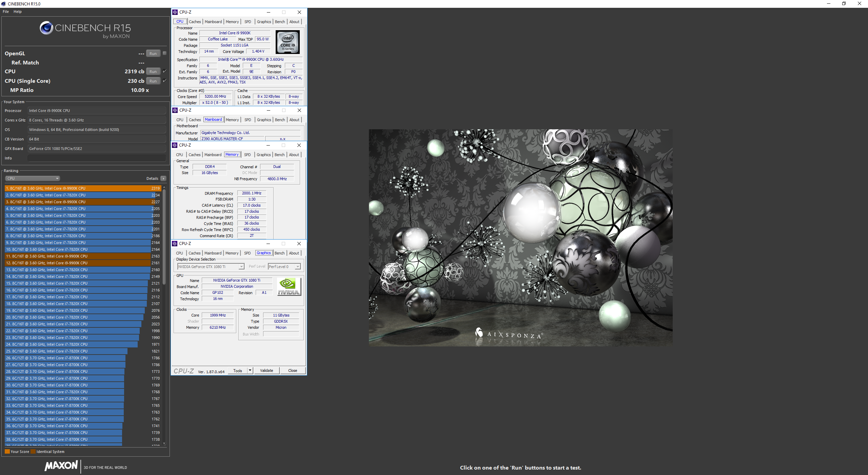868x475 pixels.
Task: Click the Core Voltage '1.404 V' value
Action: point(258,52)
